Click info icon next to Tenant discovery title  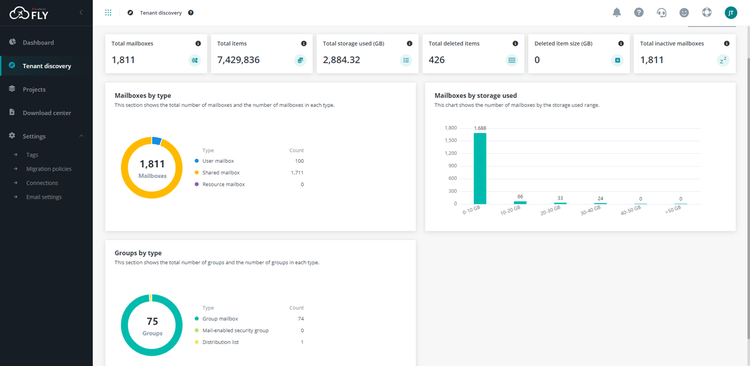pyautogui.click(x=191, y=13)
